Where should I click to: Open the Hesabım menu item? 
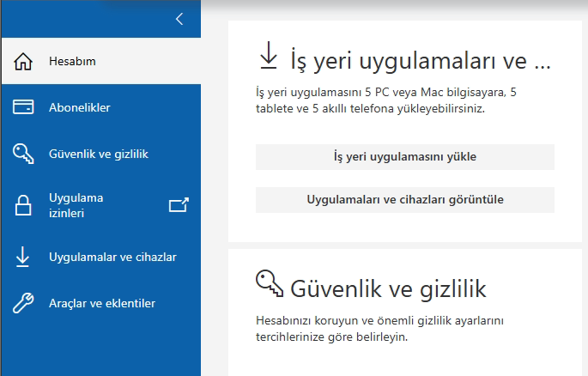coord(101,61)
